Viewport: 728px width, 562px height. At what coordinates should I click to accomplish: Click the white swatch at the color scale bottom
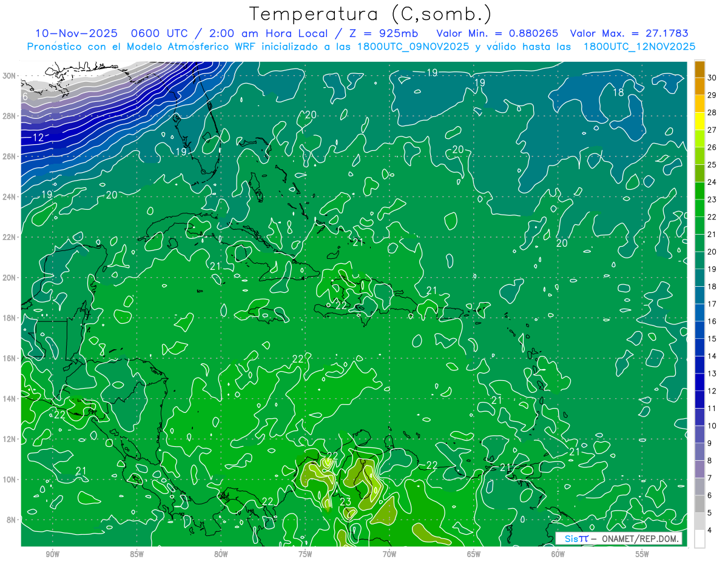coord(699,539)
